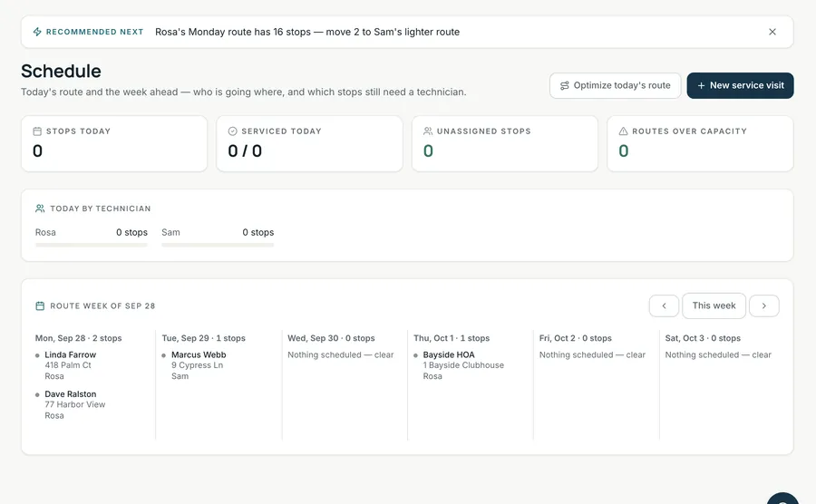Viewport: 816px width, 504px height.
Task: Click status dot beside Bayside HOA
Action: tap(415, 355)
